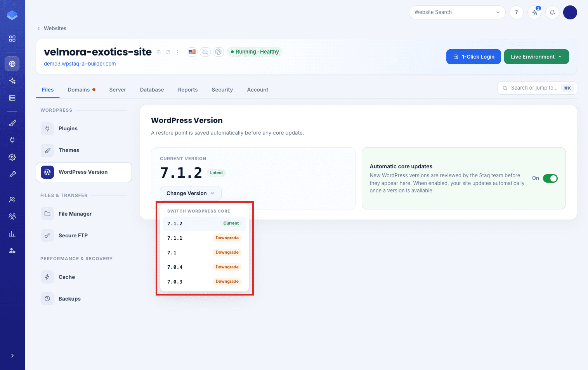
Task: Open the bar chart icon in sidebar
Action: click(12, 233)
